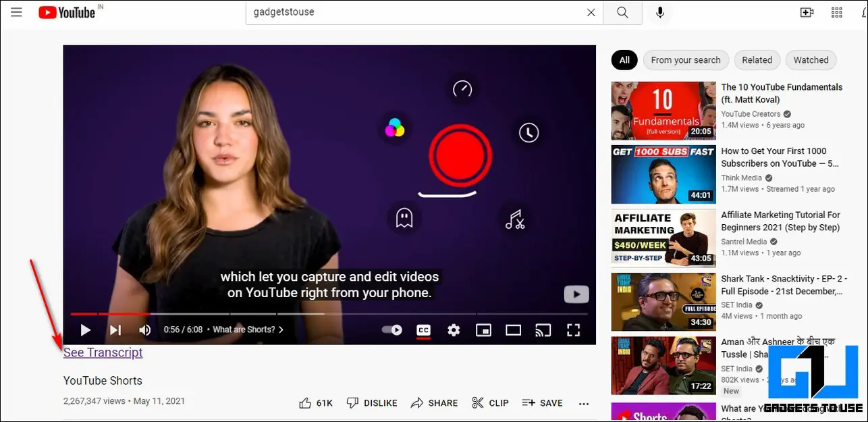Click the YouTube Shorts video title
Image resolution: width=868 pixels, height=422 pixels.
tap(103, 381)
